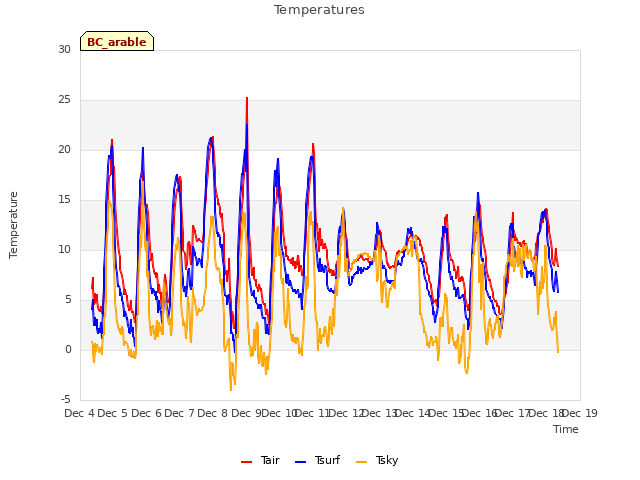The width and height of the screenshot is (640, 480).
Task: Click the Time x-axis title
Action: pyautogui.click(x=566, y=429)
